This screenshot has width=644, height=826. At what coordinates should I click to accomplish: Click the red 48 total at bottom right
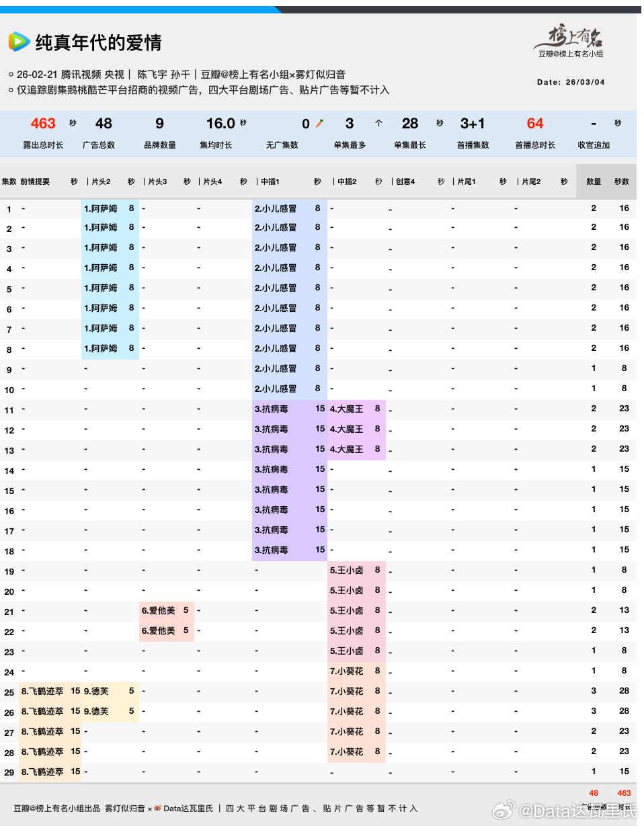coord(594,793)
